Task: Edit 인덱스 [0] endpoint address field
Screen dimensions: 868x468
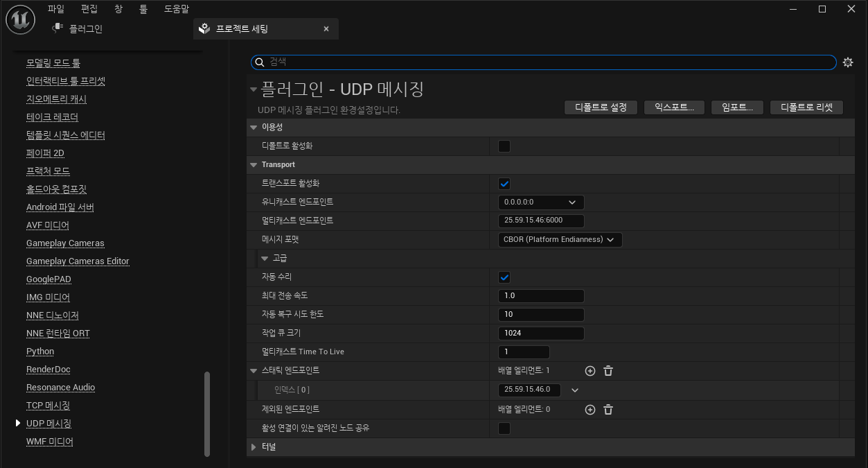Action: pyautogui.click(x=529, y=390)
